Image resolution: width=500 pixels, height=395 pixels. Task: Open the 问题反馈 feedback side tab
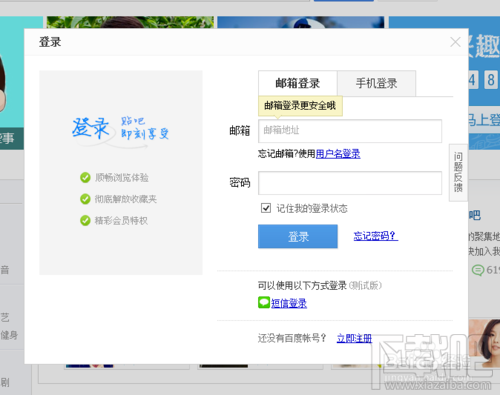(458, 172)
